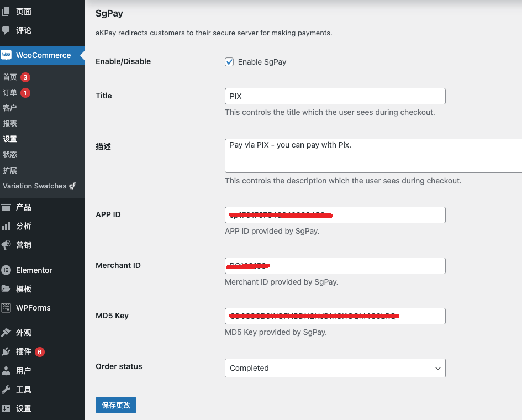Screen dimensions: 522x420
Task: Click the Plugins plug icon
Action: (6, 351)
